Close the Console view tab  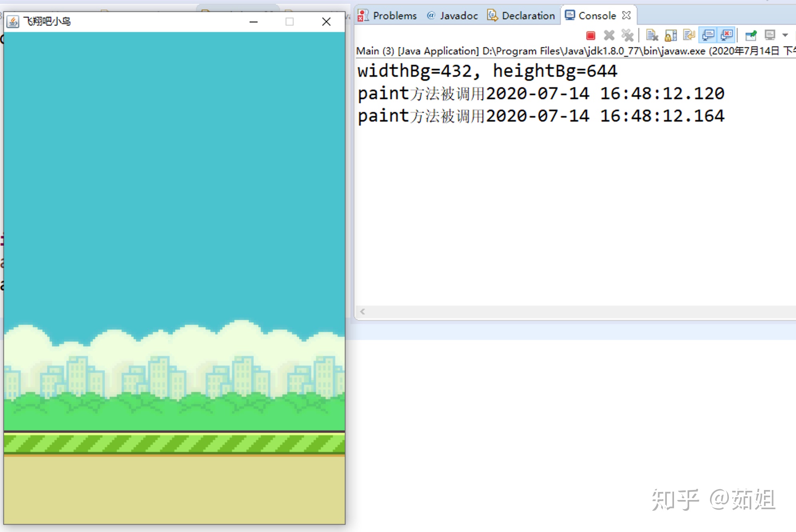[626, 15]
